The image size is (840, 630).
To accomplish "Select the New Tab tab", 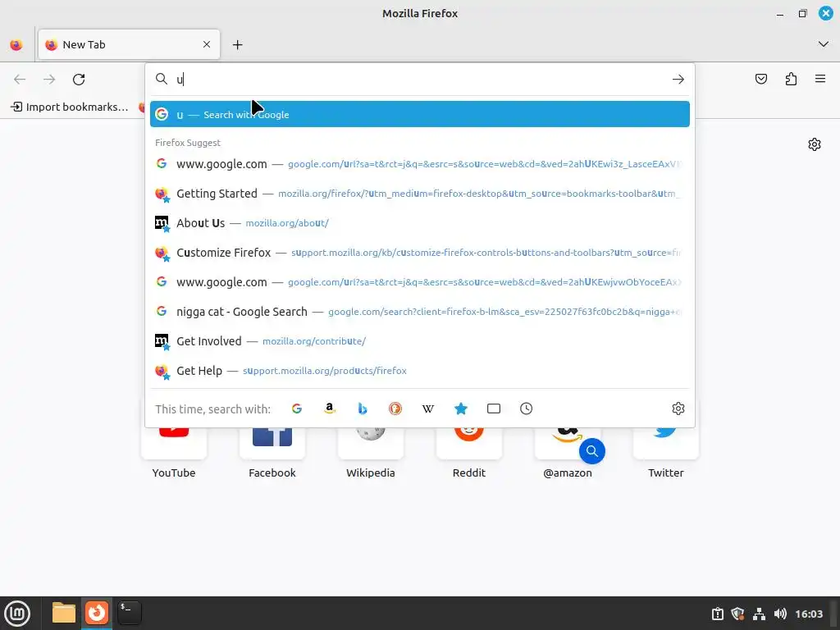I will click(129, 44).
